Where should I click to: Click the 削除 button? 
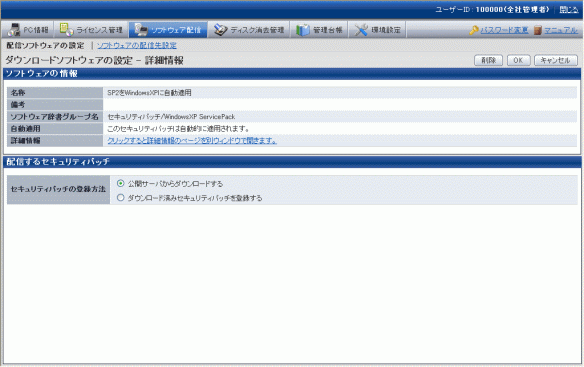point(488,60)
